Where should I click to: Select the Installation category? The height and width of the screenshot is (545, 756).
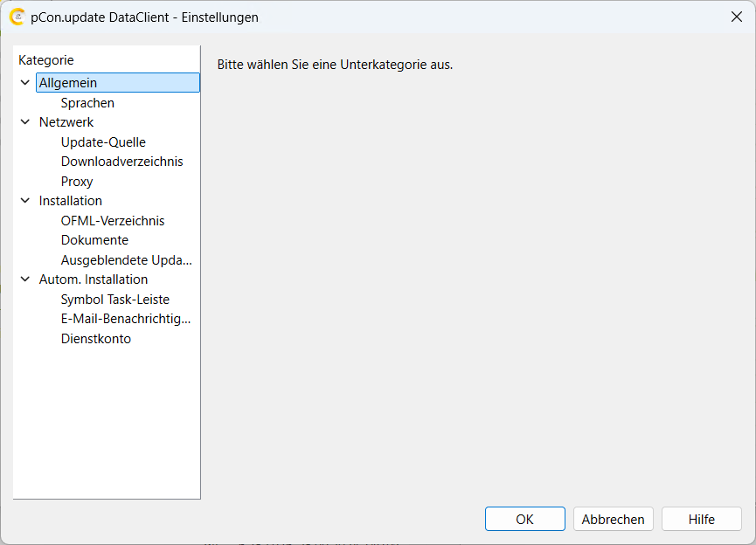pos(71,201)
